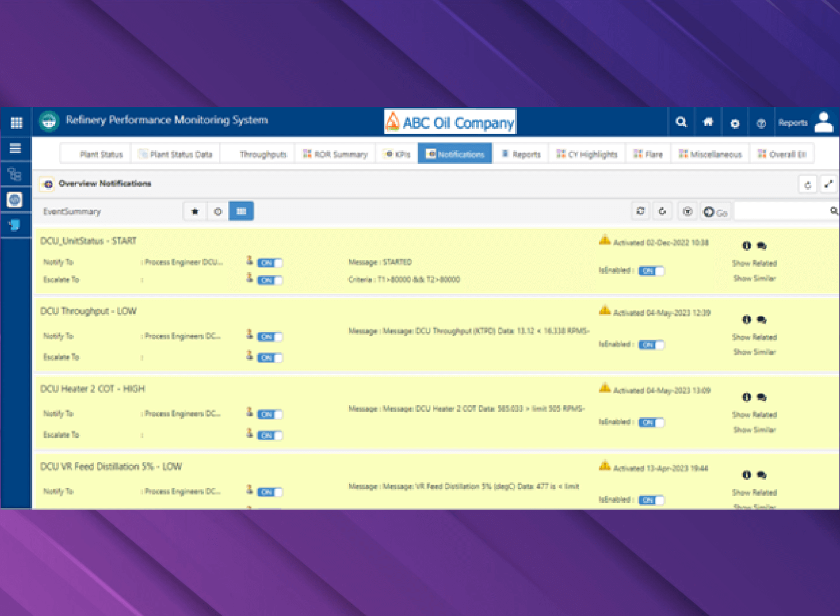Click the event search input field
Screen dimensions: 840x616
tap(781, 212)
